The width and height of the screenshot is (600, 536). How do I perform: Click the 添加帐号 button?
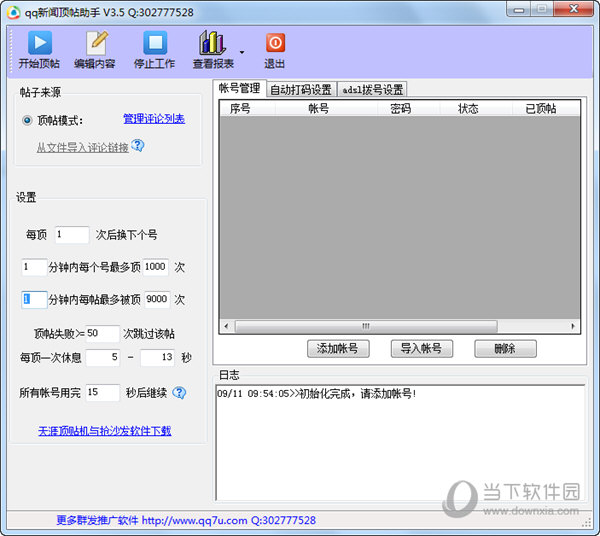pyautogui.click(x=338, y=349)
